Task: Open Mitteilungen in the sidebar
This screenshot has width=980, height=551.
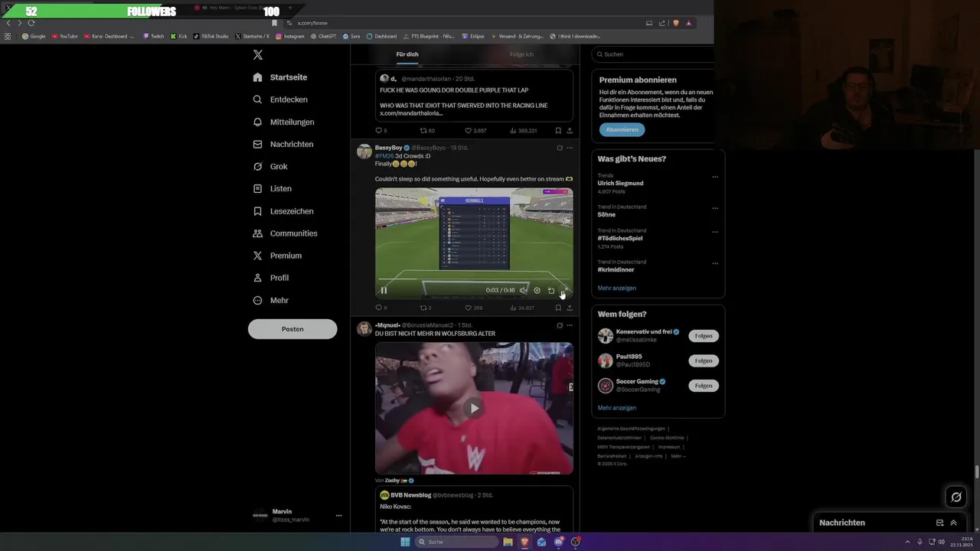Action: pyautogui.click(x=283, y=122)
